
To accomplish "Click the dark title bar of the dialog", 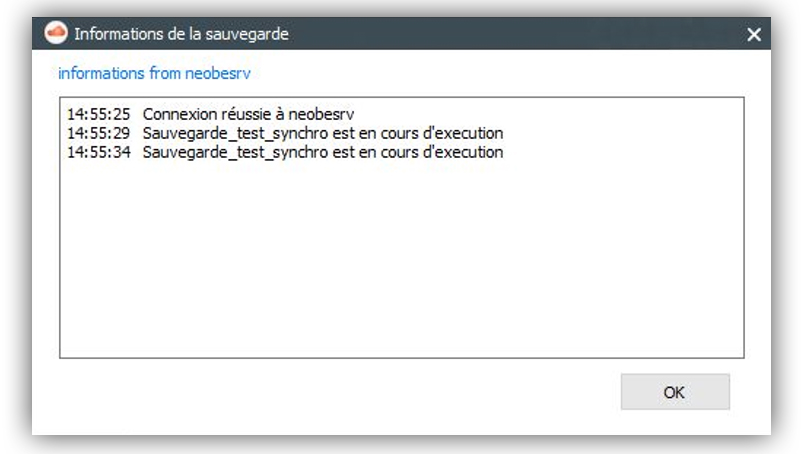I will (x=513, y=34).
